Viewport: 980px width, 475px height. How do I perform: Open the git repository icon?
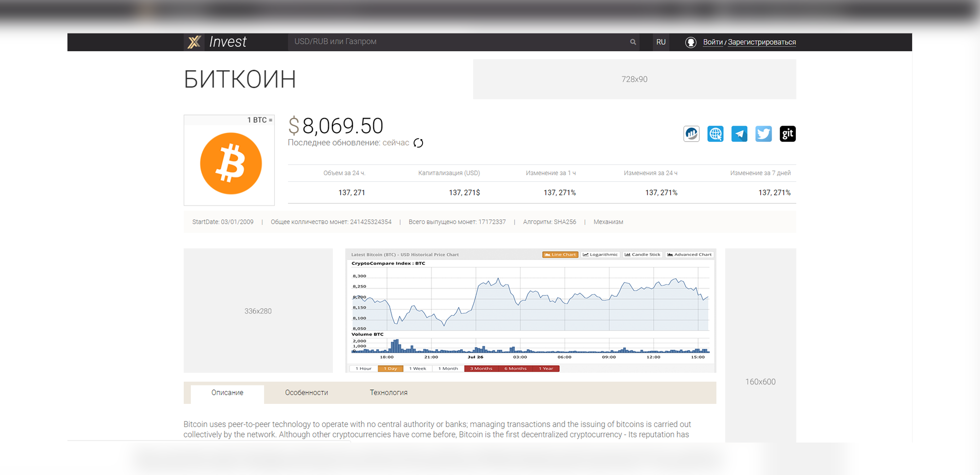pyautogui.click(x=787, y=134)
